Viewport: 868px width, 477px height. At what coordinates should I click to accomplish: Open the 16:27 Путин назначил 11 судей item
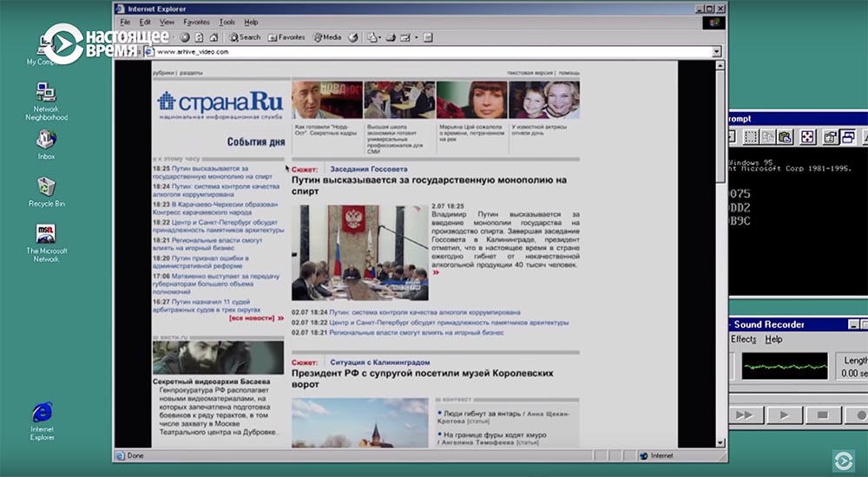[x=208, y=305]
